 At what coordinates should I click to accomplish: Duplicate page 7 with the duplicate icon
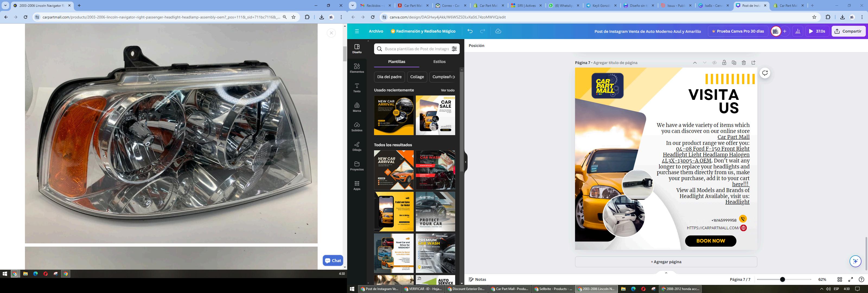tap(734, 63)
